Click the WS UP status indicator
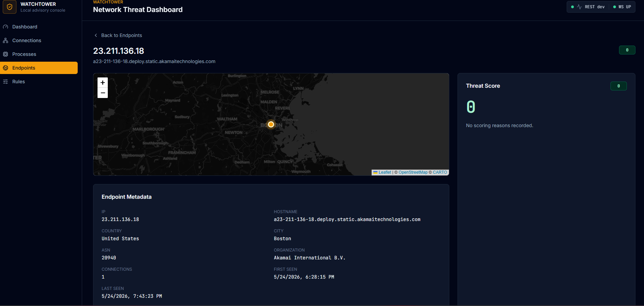Screen dimensions: 644x306 point(622,7)
